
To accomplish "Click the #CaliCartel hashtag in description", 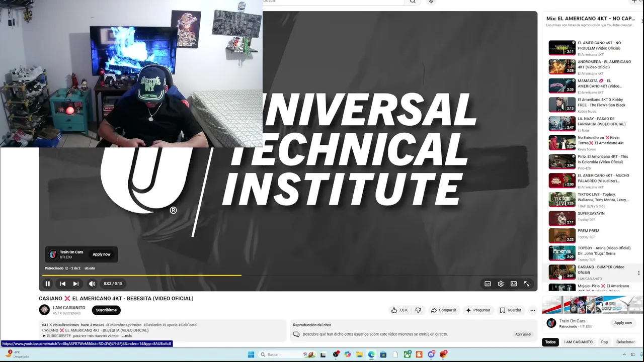I will click(x=188, y=325).
